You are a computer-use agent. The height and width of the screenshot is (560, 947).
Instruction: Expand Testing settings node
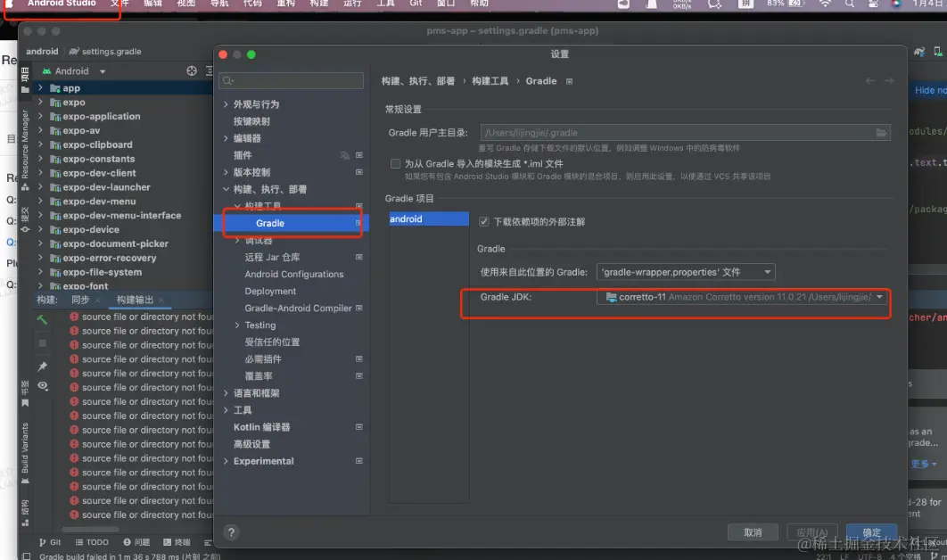click(237, 325)
